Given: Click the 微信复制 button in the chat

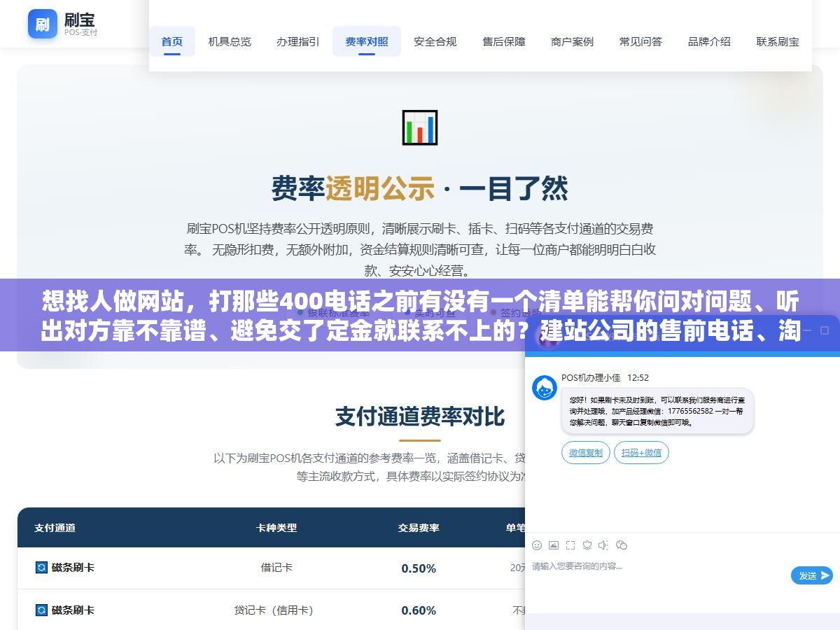Looking at the screenshot, I should click(x=586, y=452).
